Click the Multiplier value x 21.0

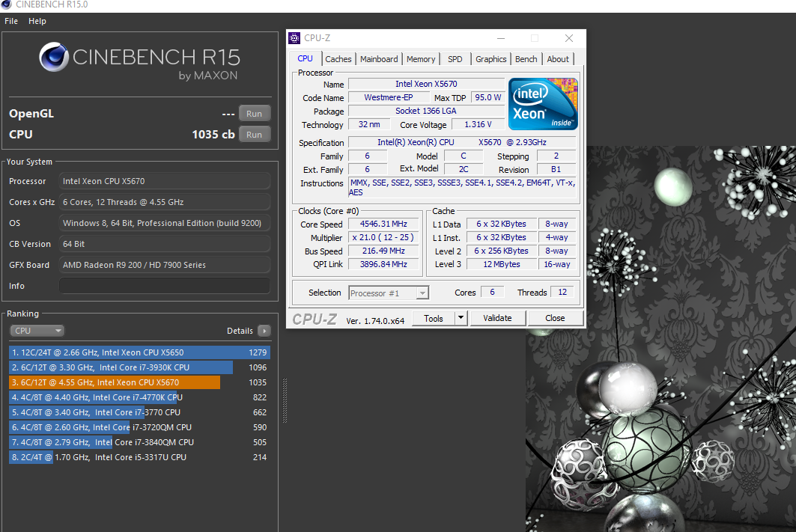click(x=384, y=237)
